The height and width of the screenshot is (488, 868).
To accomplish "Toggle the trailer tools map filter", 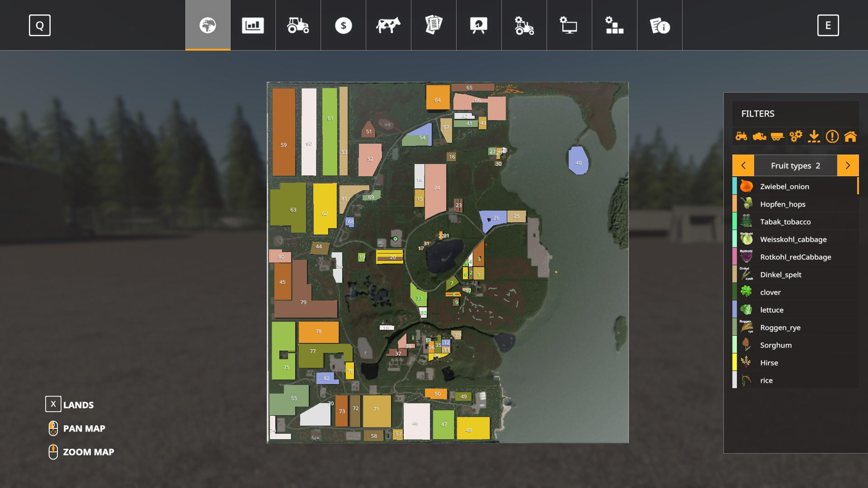I will tap(777, 136).
